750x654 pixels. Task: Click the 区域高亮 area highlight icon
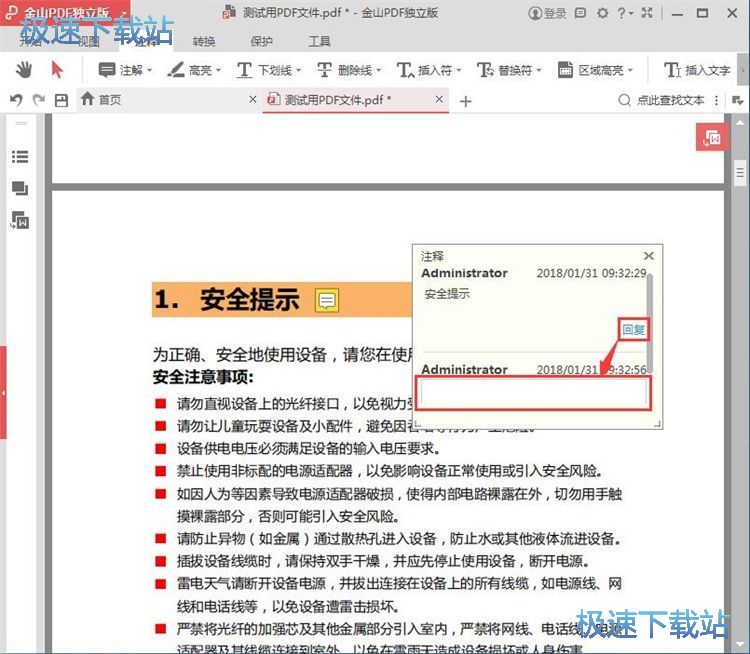[x=565, y=70]
